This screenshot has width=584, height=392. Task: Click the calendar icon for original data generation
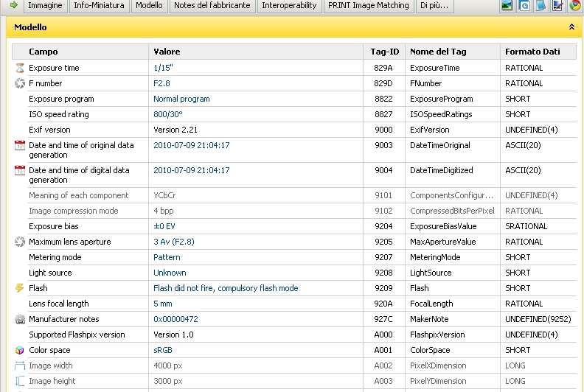(x=20, y=146)
